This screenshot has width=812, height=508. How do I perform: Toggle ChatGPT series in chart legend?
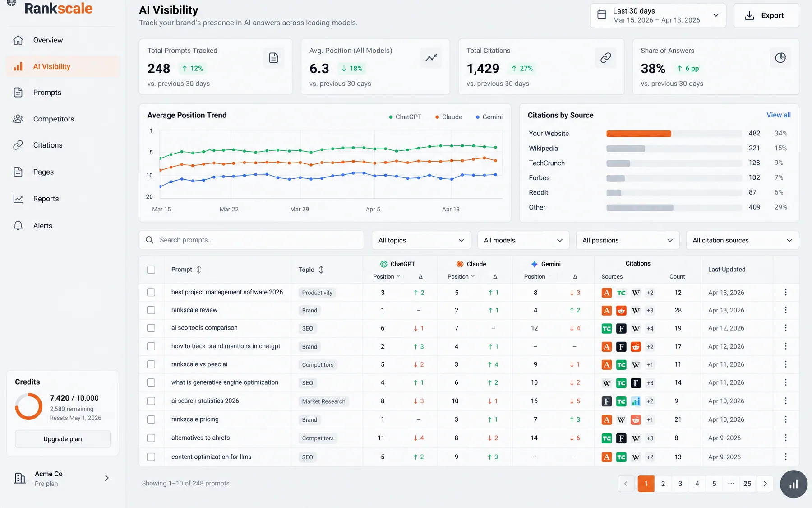[405, 117]
